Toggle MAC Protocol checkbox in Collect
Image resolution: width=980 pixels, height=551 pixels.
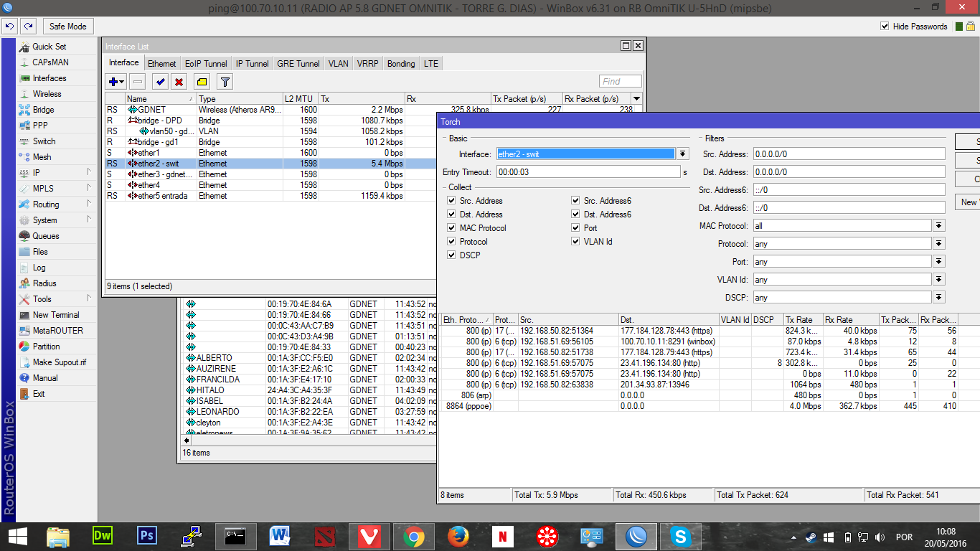click(452, 228)
